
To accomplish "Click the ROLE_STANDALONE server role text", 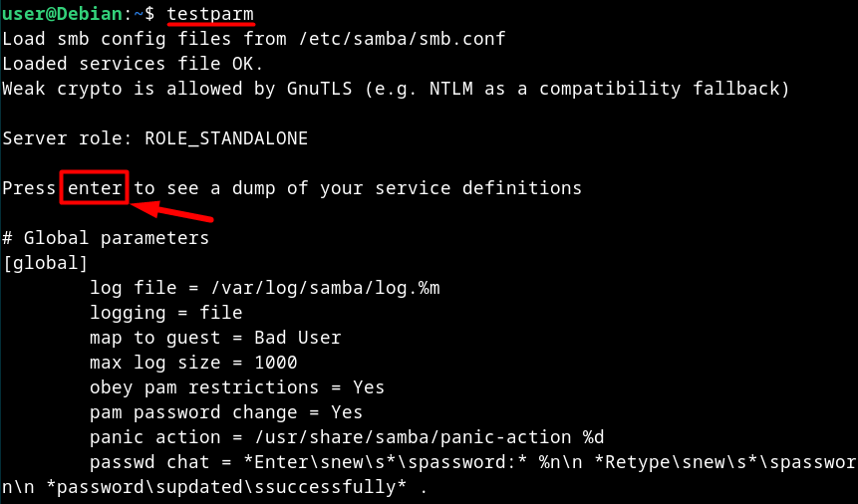I will click(226, 138).
